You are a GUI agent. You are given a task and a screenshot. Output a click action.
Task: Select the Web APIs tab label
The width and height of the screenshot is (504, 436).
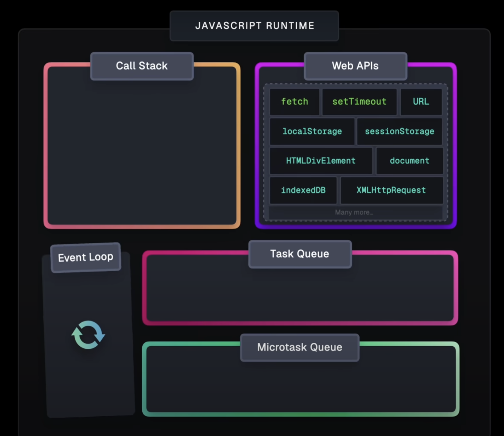(x=355, y=66)
